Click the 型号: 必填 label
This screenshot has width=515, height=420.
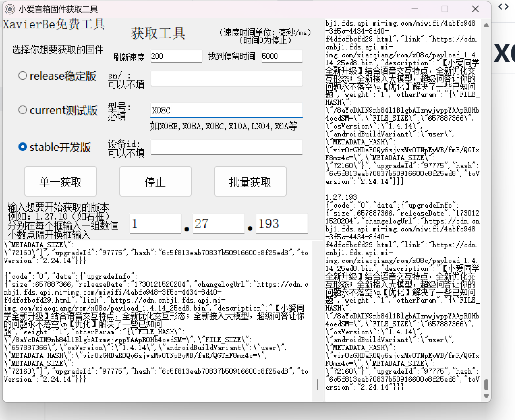(x=119, y=111)
